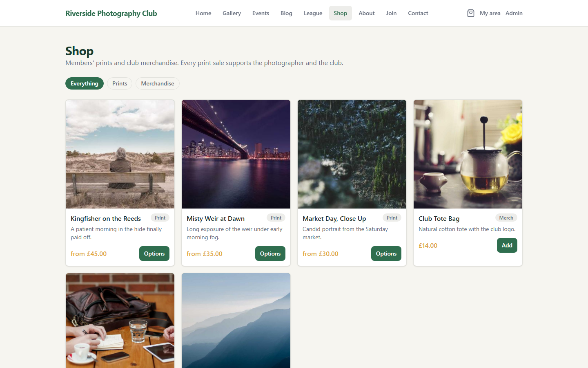Show options for Kingfisher on the Reeds

tap(154, 254)
